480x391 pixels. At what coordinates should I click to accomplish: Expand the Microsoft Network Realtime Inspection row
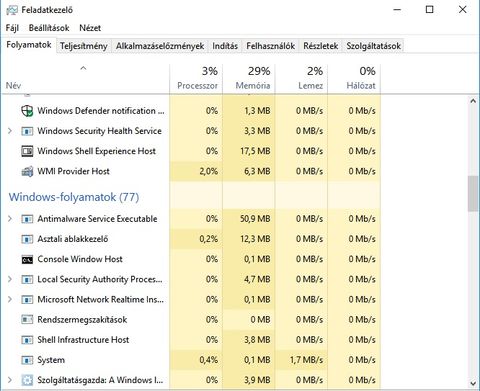click(x=10, y=299)
